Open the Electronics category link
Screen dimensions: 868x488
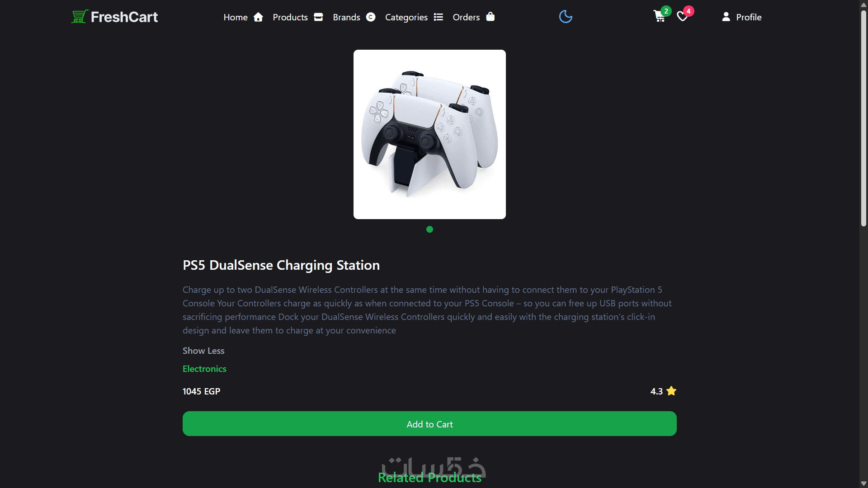(x=204, y=369)
